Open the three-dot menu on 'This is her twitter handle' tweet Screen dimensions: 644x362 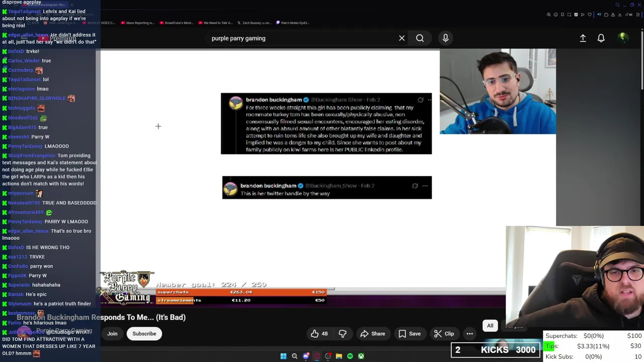pyautogui.click(x=425, y=186)
